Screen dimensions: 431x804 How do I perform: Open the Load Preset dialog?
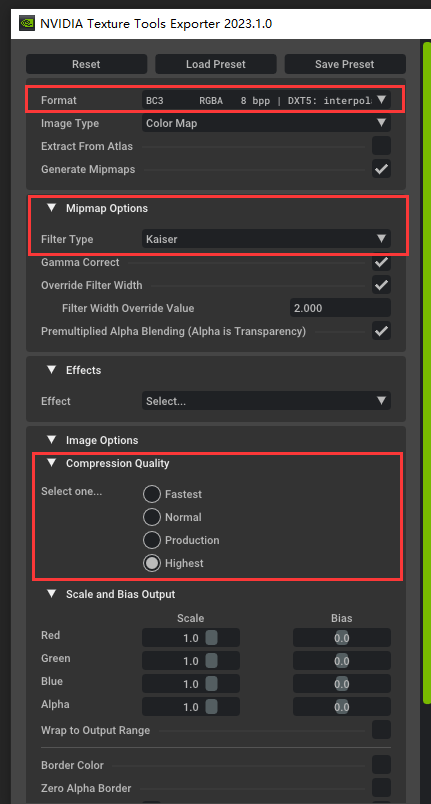[x=216, y=64]
